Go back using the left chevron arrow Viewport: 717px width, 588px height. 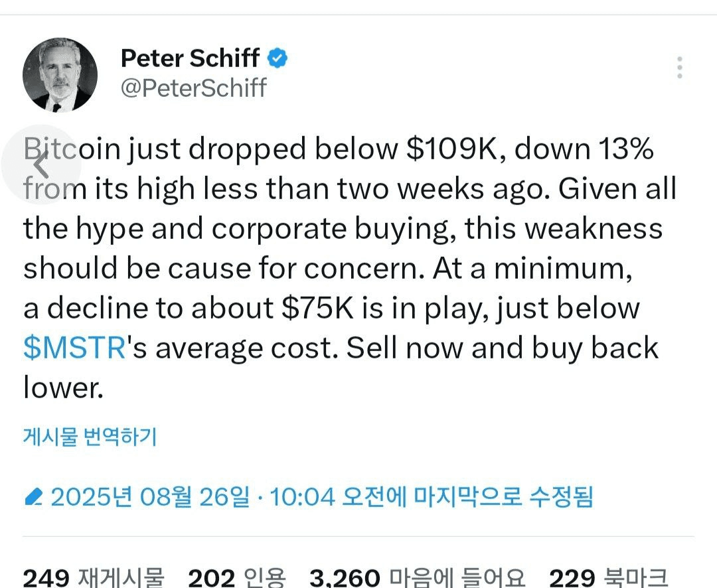(x=41, y=164)
